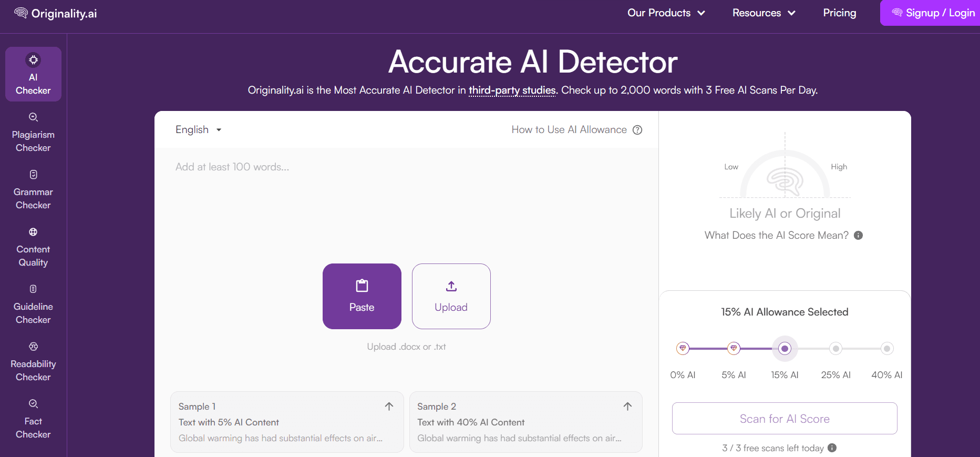Select the 0% AI allowance option

click(x=683, y=348)
